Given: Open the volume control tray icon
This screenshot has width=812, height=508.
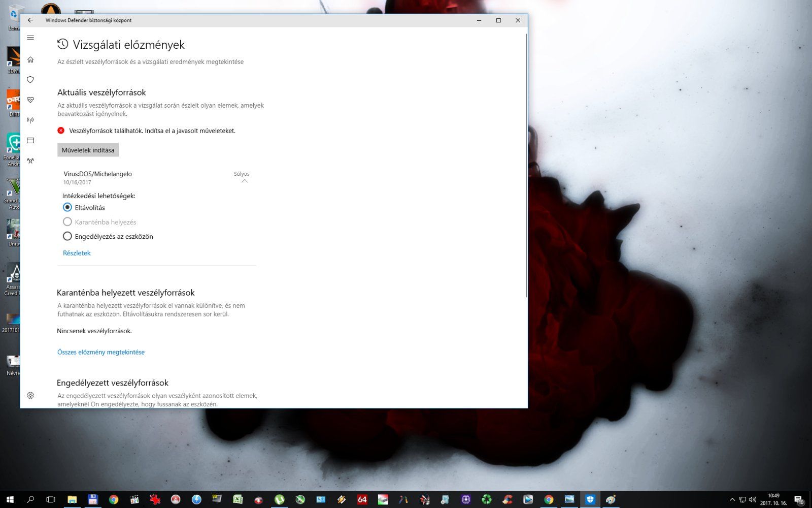Looking at the screenshot, I should coord(753,500).
